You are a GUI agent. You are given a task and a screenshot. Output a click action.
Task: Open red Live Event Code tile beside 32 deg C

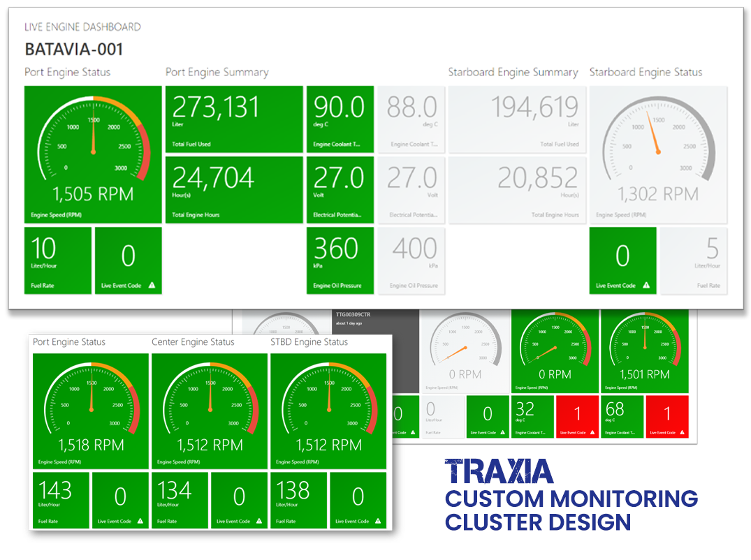click(x=577, y=416)
